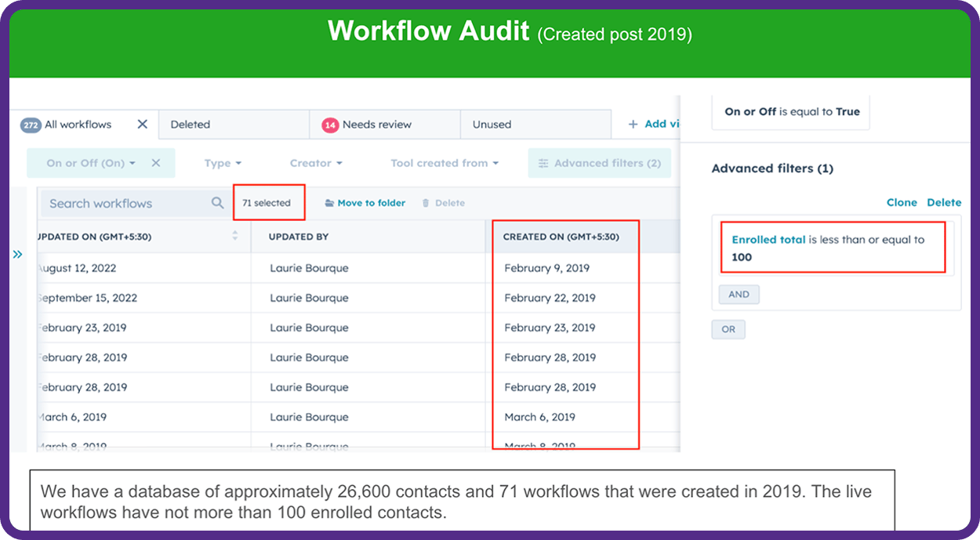
Task: Click created date March 6, 2019
Action: pos(539,417)
